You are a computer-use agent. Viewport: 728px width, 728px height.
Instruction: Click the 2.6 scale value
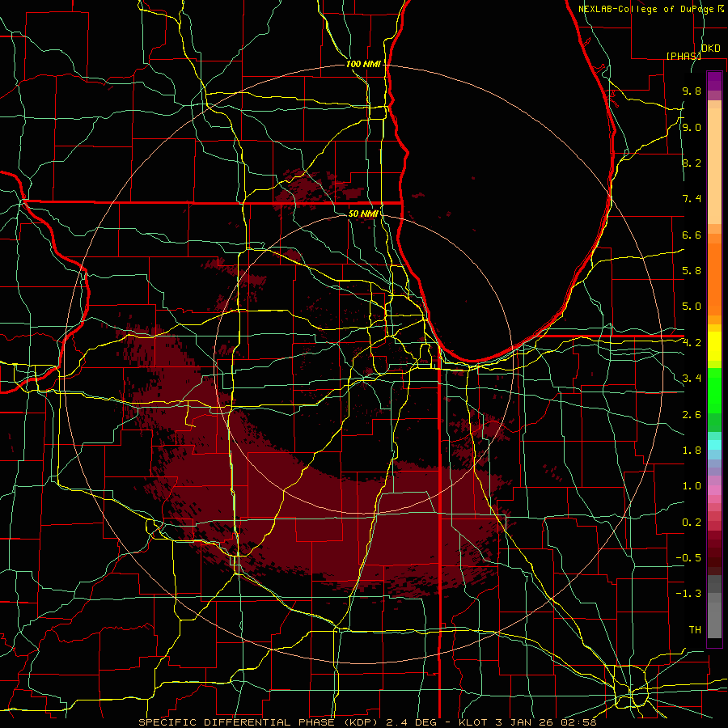tap(692, 415)
